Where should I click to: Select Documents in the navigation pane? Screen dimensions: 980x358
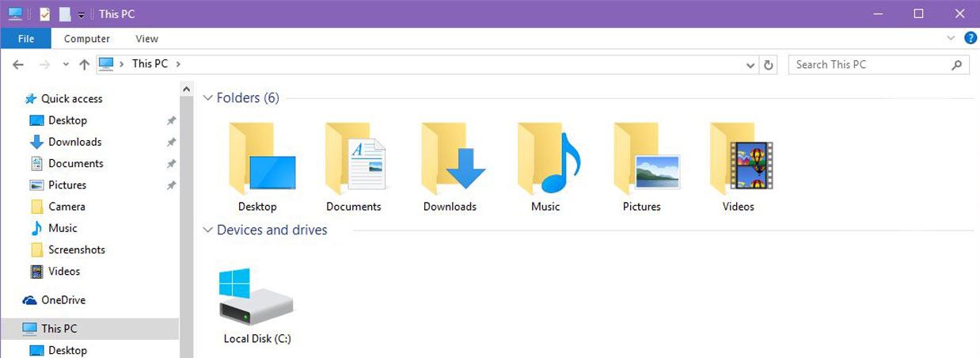(x=76, y=163)
